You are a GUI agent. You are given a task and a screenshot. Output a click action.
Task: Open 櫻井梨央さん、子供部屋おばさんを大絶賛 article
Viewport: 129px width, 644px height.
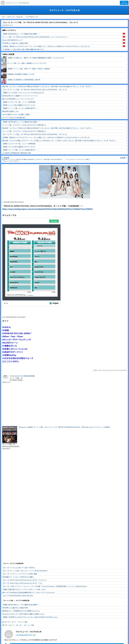[21, 611]
